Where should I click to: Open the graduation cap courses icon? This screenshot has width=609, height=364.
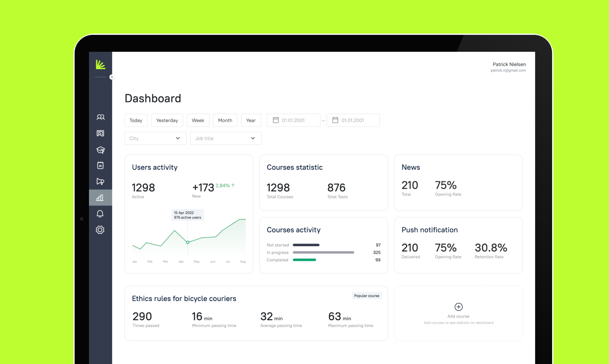pyautogui.click(x=100, y=150)
